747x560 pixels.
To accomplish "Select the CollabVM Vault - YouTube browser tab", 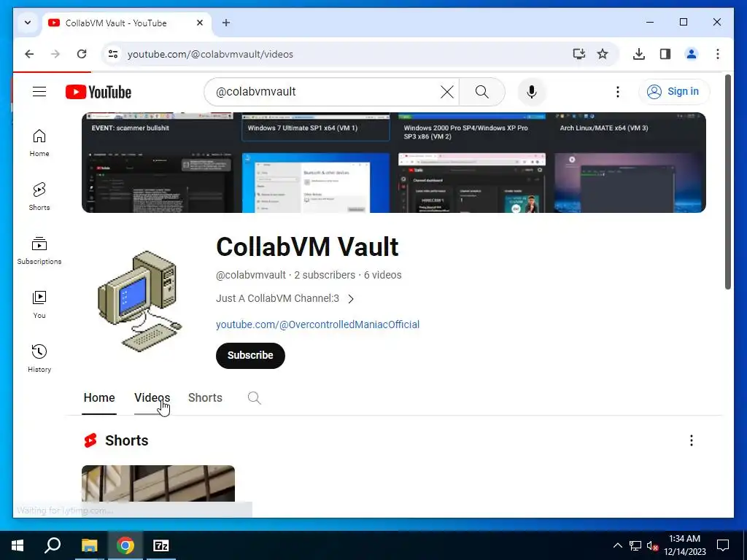I will tap(127, 23).
